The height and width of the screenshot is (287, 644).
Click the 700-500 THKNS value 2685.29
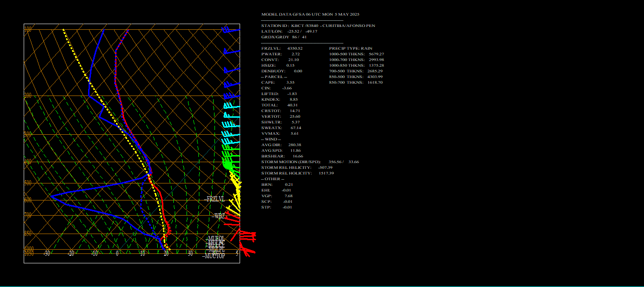pyautogui.click(x=375, y=71)
